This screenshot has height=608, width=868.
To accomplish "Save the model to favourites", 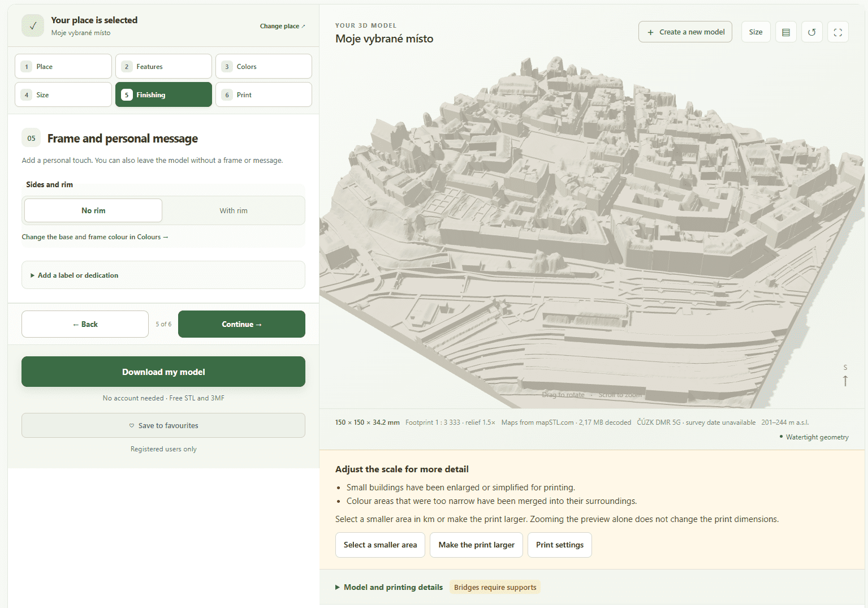I will coord(163,425).
